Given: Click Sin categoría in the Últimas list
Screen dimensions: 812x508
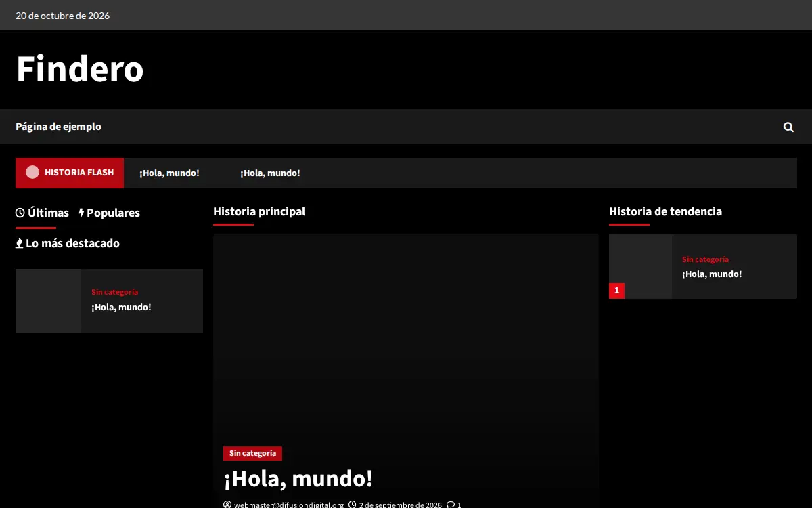Looking at the screenshot, I should (114, 292).
